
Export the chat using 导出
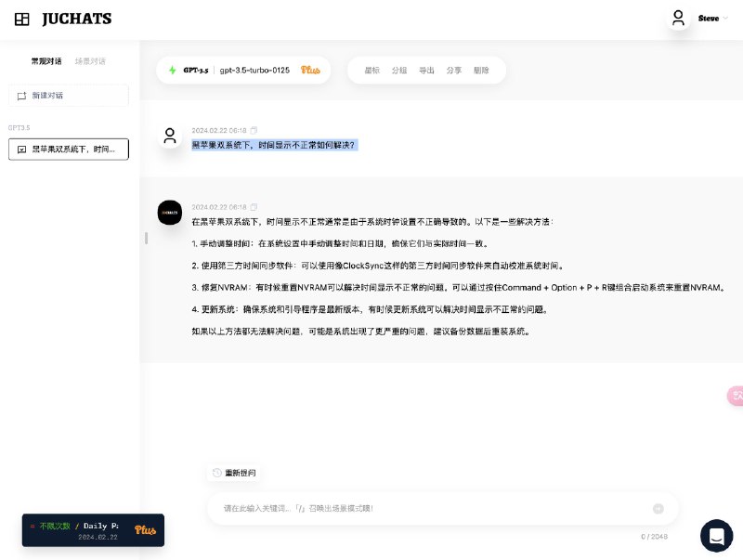[426, 71]
